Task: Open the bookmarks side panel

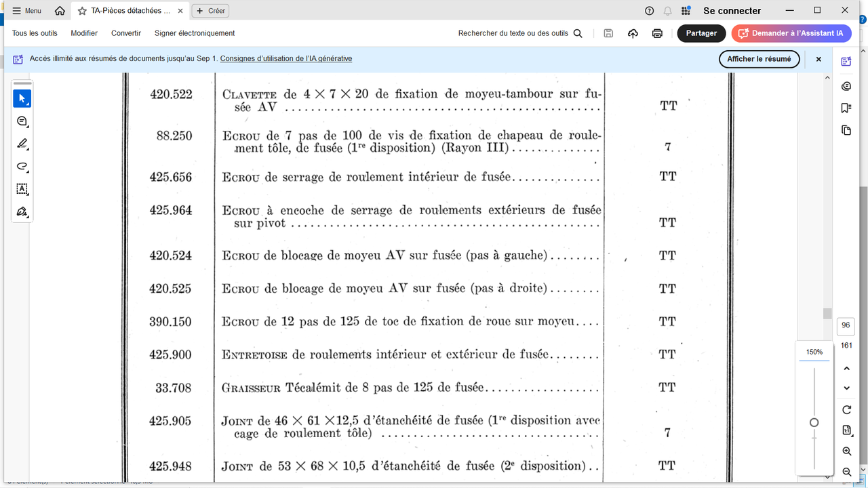Action: click(x=846, y=108)
